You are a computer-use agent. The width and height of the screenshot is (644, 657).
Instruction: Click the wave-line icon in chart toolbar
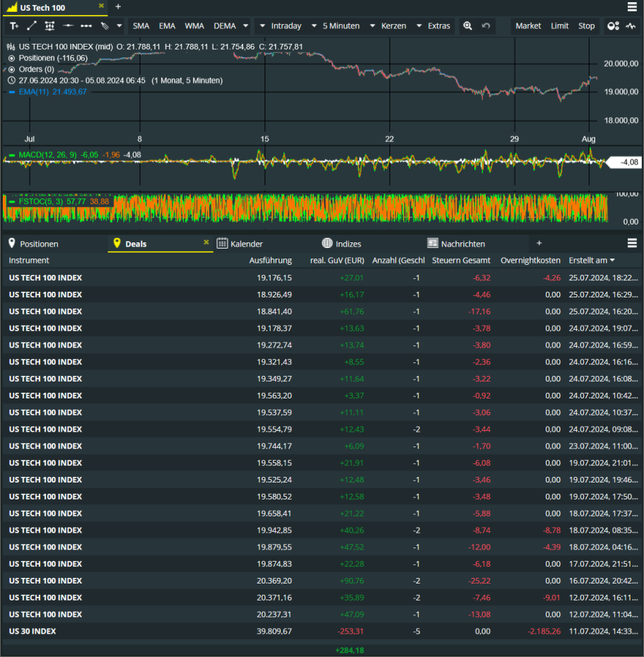tap(631, 26)
